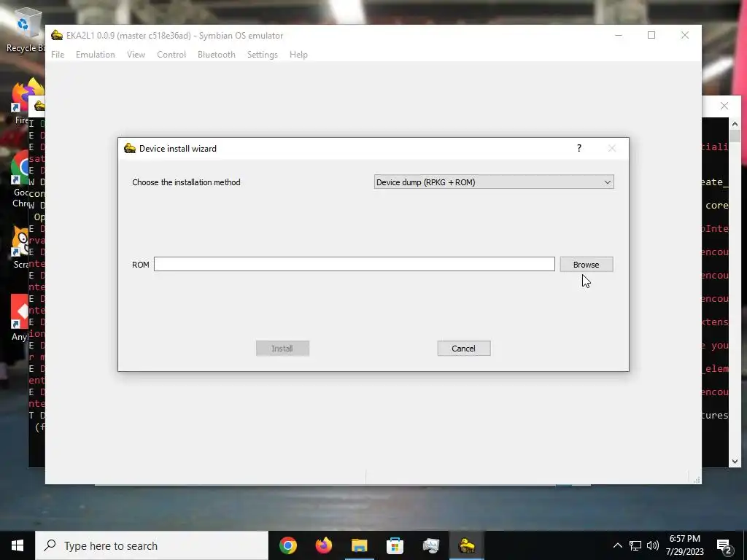The image size is (747, 560).
Task: Minimize the EKA2L1 emulator window
Action: [619, 35]
